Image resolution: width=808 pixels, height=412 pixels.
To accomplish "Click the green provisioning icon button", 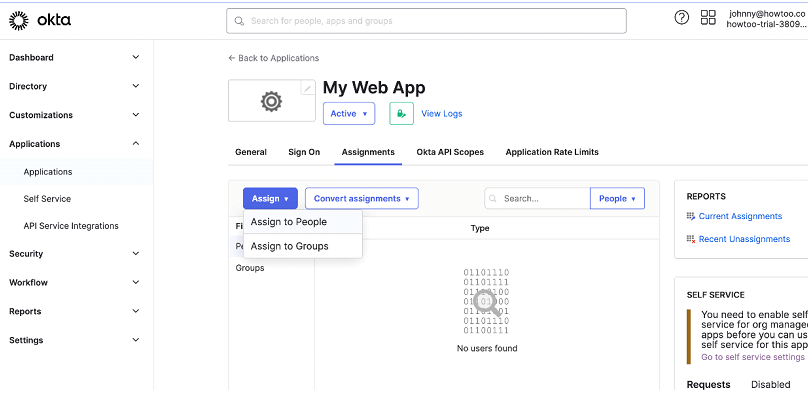I will tap(401, 114).
